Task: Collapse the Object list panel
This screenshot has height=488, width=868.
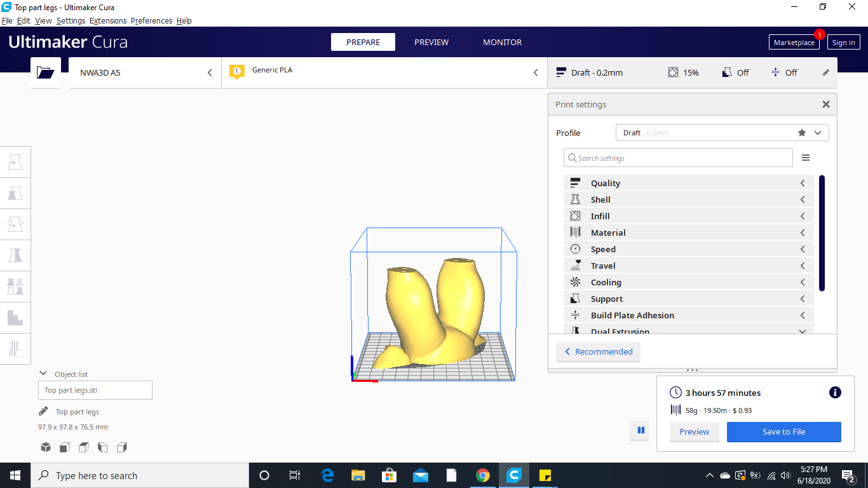Action: point(43,374)
